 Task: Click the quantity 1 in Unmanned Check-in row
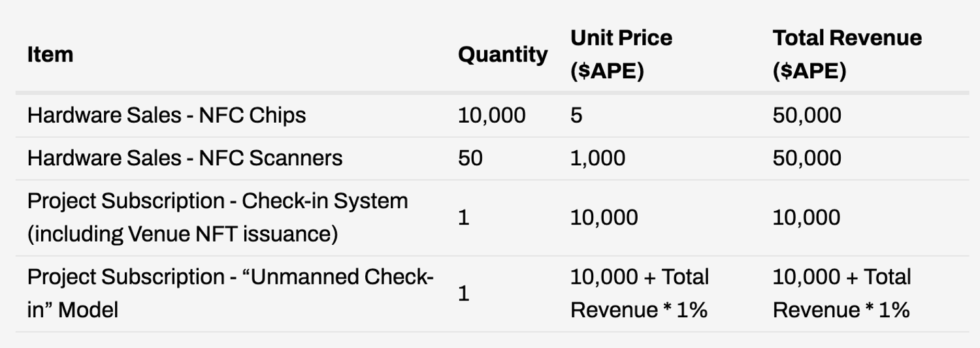point(464,294)
